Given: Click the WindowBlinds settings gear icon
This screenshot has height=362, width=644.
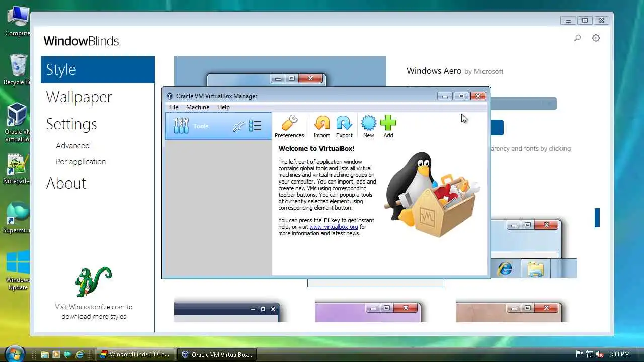Looking at the screenshot, I should point(596,38).
